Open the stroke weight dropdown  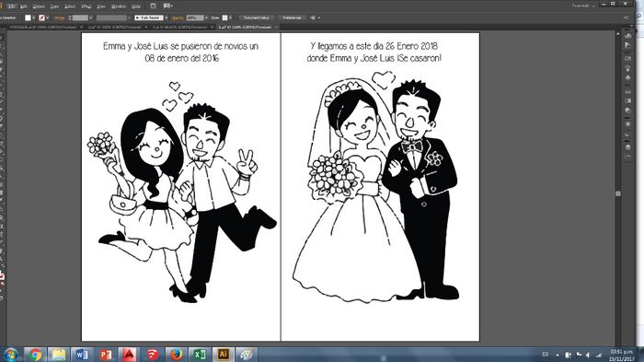(x=90, y=18)
